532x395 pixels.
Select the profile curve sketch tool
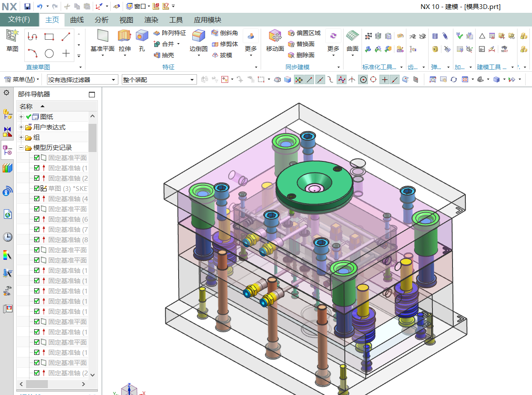pyautogui.click(x=32, y=37)
